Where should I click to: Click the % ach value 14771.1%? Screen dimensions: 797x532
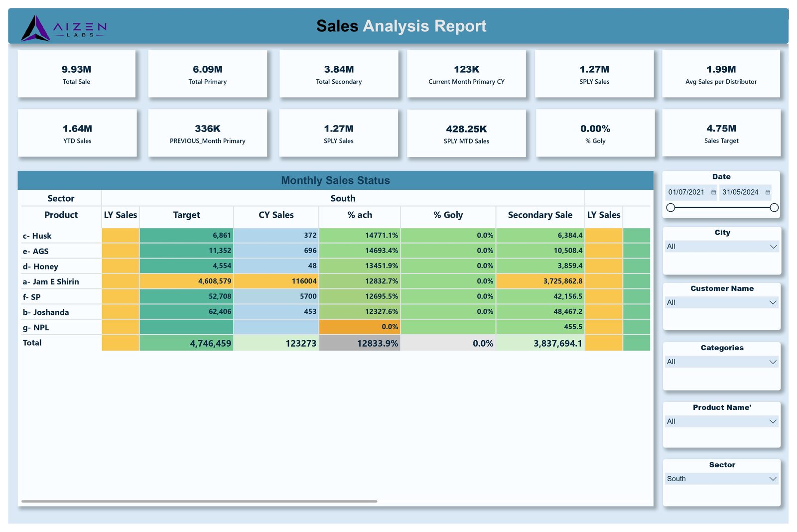pyautogui.click(x=360, y=235)
